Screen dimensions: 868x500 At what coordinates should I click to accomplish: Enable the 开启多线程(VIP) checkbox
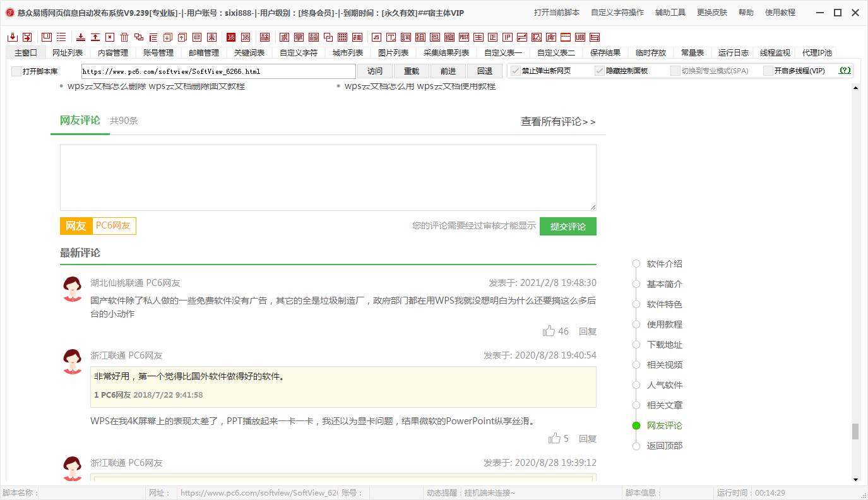point(768,71)
